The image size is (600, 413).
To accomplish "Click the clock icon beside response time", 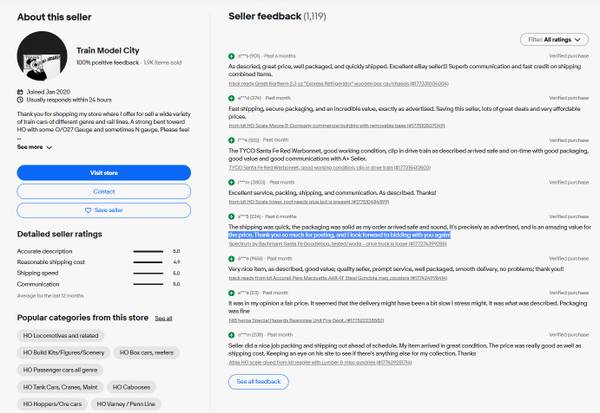I will tap(21, 100).
